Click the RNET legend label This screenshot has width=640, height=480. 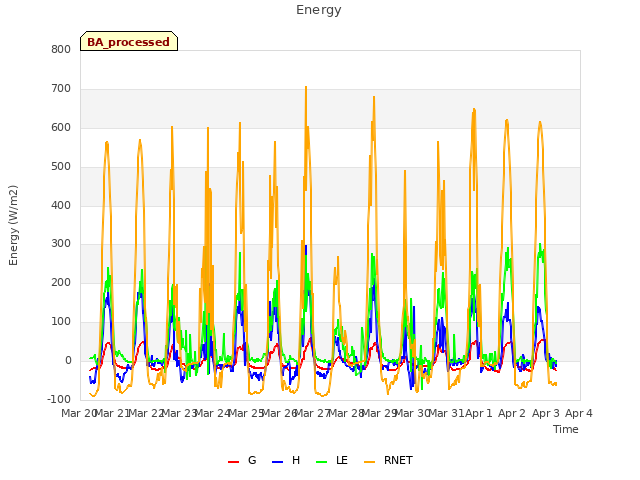click(398, 460)
